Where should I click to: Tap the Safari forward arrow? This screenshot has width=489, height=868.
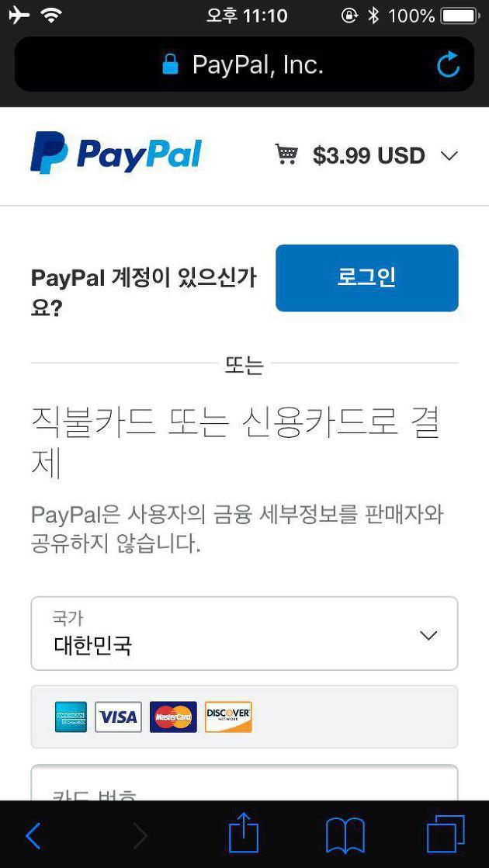click(140, 835)
